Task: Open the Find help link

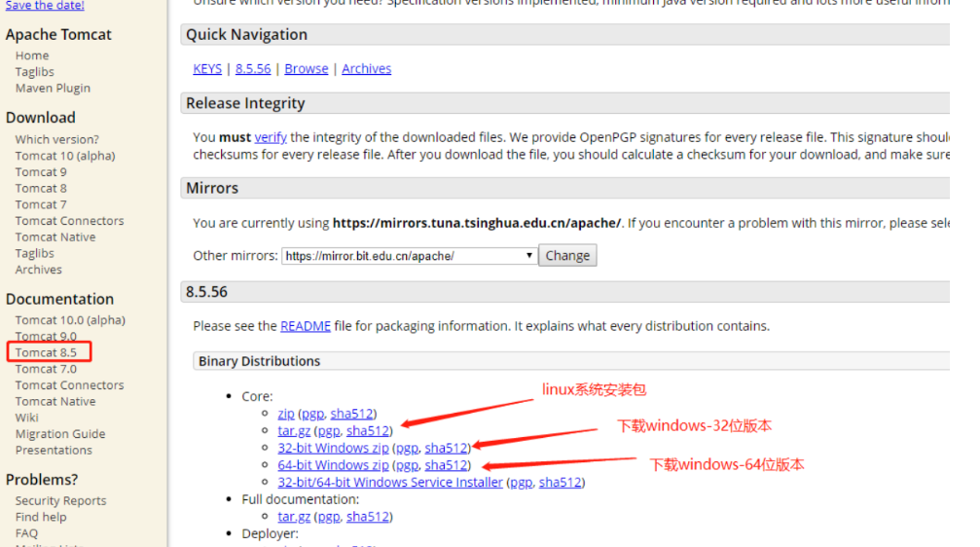Action: (x=41, y=517)
